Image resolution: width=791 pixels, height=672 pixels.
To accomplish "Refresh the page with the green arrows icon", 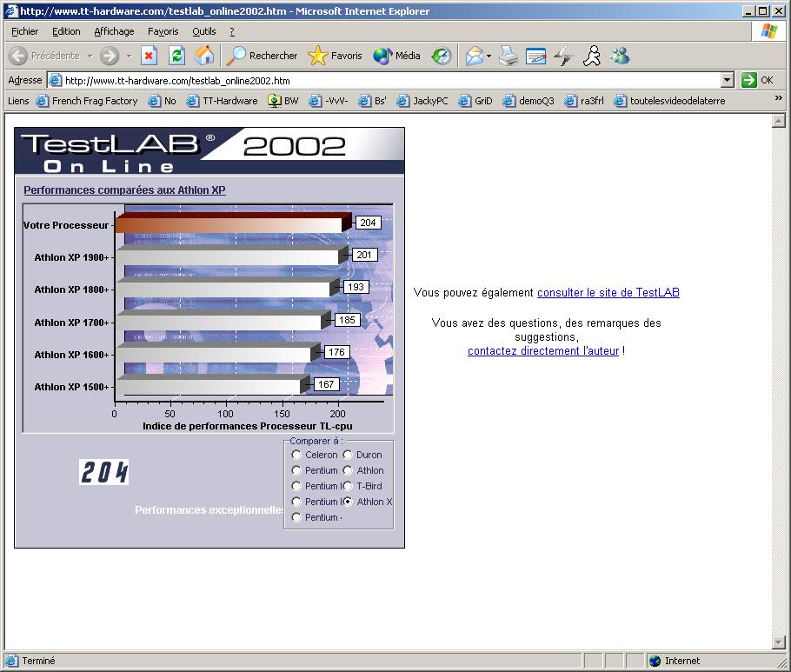I will (176, 56).
